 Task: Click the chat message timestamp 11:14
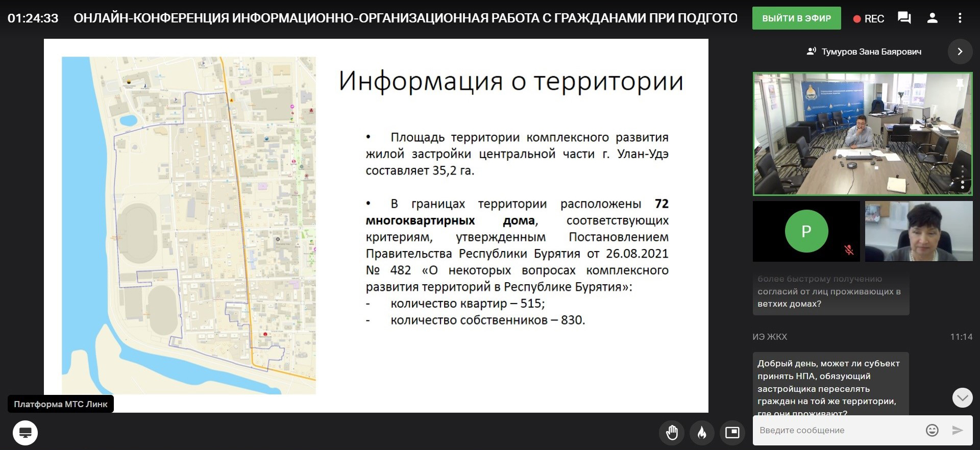pyautogui.click(x=961, y=337)
